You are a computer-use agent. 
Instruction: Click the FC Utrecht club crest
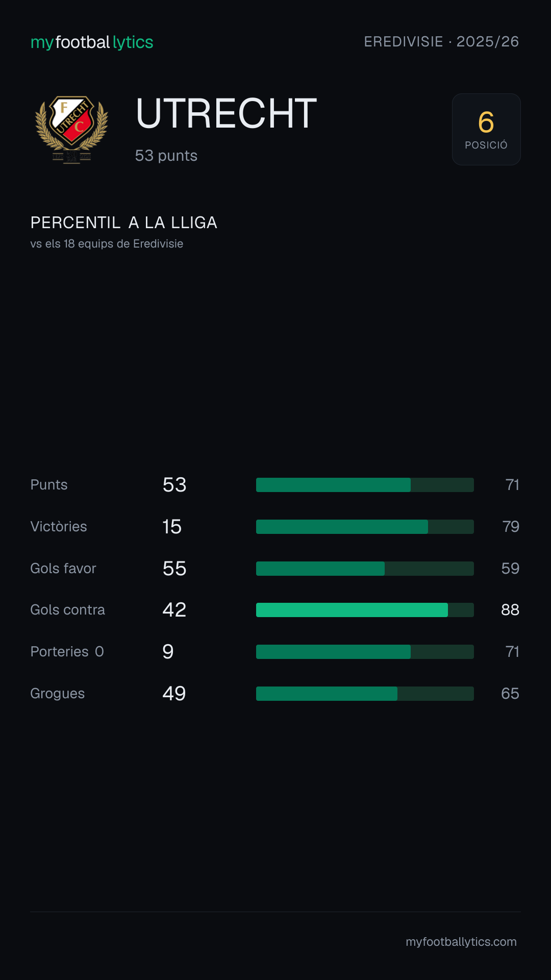point(71,130)
